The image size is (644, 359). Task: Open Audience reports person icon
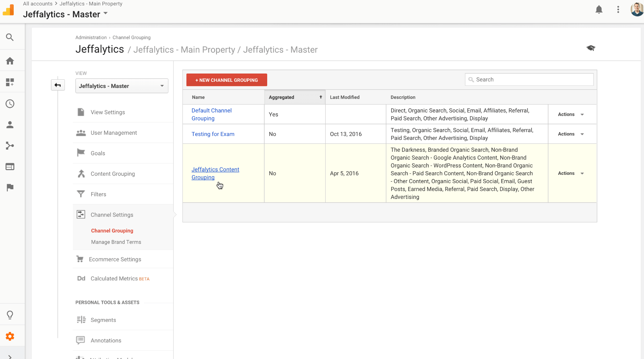(10, 125)
